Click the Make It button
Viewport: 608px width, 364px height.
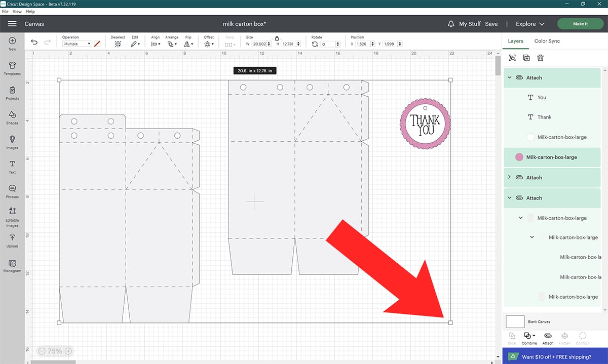click(x=580, y=24)
